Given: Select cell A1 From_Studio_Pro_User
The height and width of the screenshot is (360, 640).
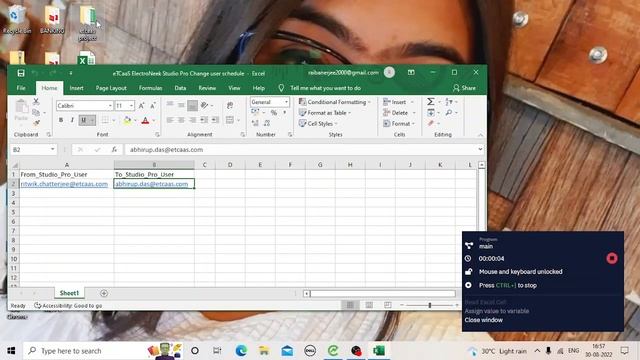Looking at the screenshot, I should pos(67,174).
